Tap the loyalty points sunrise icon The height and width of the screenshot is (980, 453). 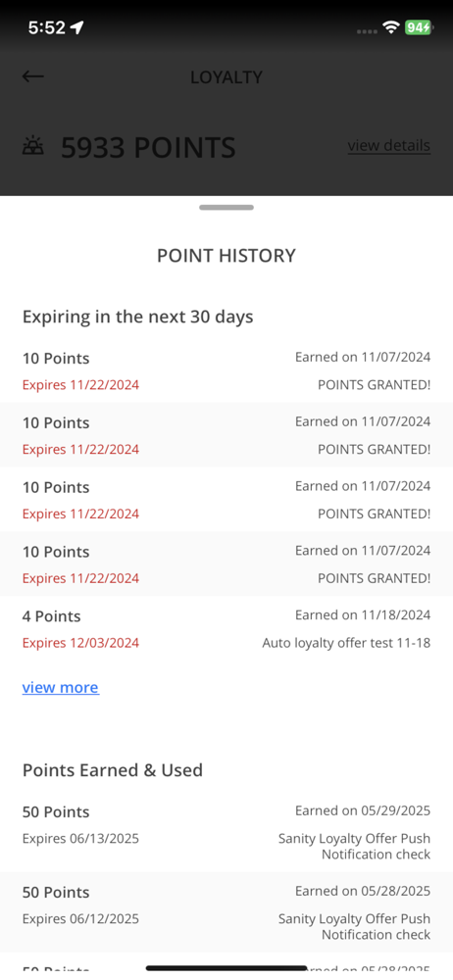(33, 147)
